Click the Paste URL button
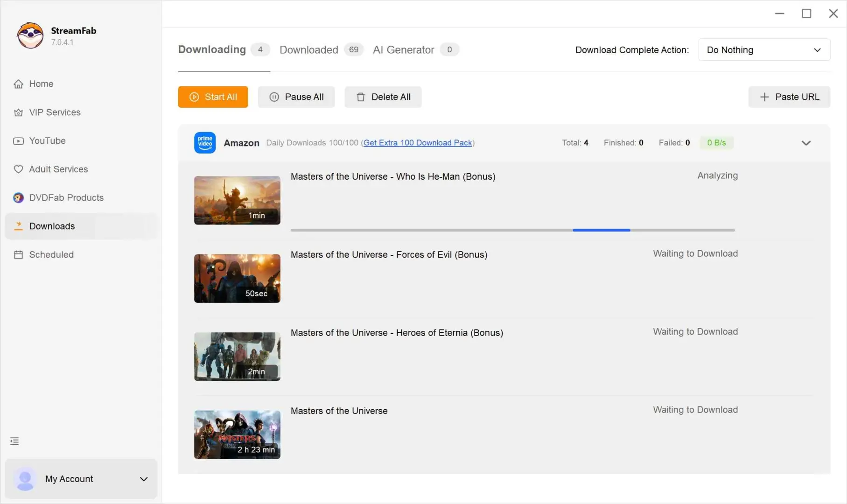Image resolution: width=847 pixels, height=504 pixels. [789, 97]
